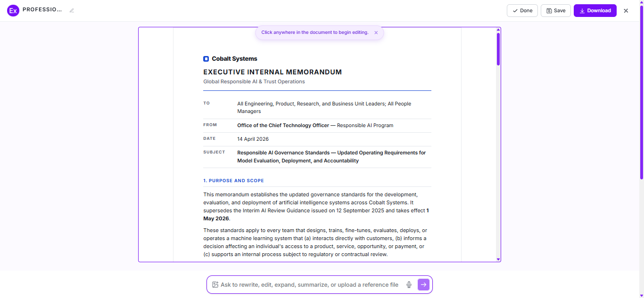Close the editor with the top-right X

pos(626,10)
